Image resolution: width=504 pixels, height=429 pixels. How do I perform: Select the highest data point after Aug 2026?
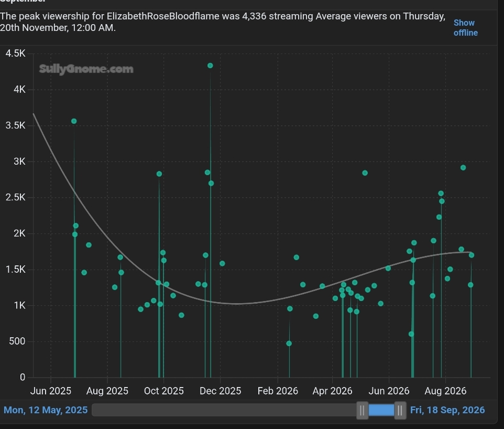(x=463, y=168)
